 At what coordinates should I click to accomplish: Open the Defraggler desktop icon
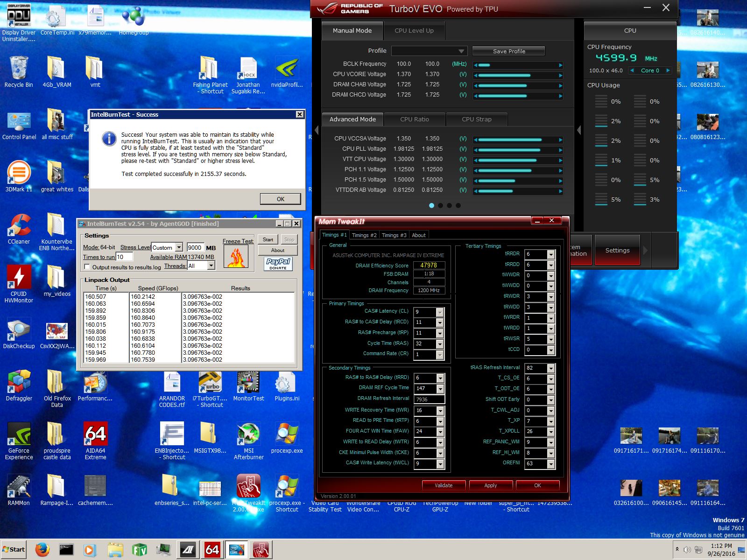pyautogui.click(x=19, y=385)
